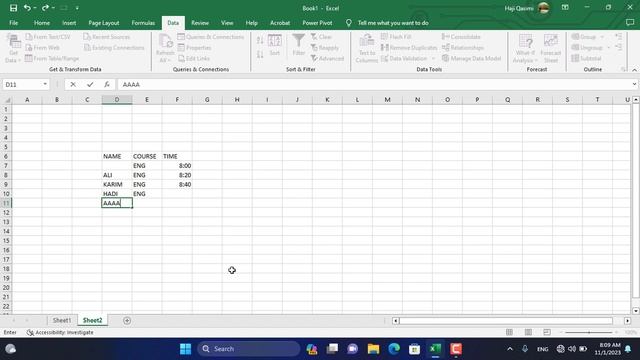Import From Table/Range

click(x=52, y=58)
